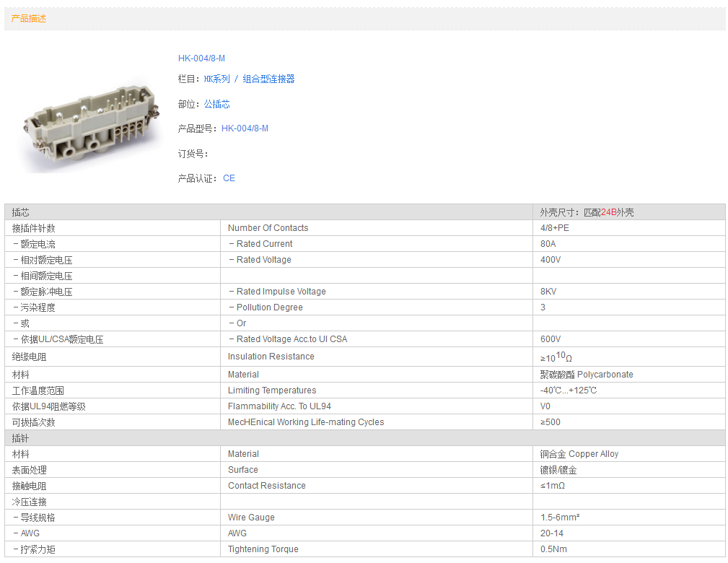728x563 pixels.
Task: Select the 聚碳酸酯 Polycarbonate material value
Action: point(586,375)
